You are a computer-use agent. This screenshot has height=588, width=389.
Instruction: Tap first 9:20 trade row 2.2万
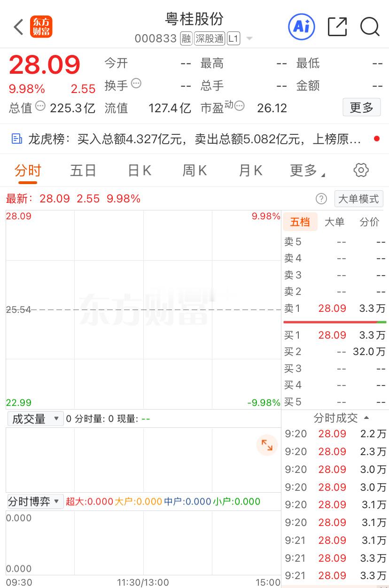(x=335, y=433)
